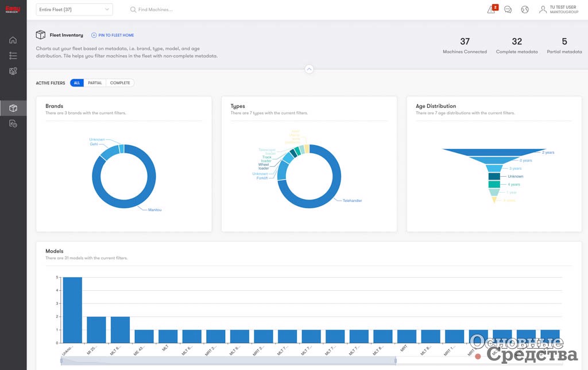Open the chat messages icon
Image resolution: width=588 pixels, height=370 pixels.
[x=508, y=10]
